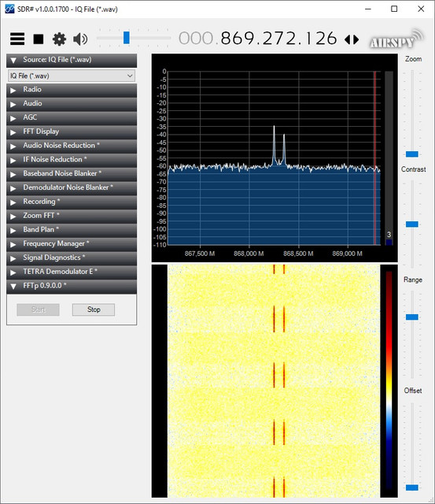Expand the Demodulator Noise Blanker panel

tap(72, 187)
